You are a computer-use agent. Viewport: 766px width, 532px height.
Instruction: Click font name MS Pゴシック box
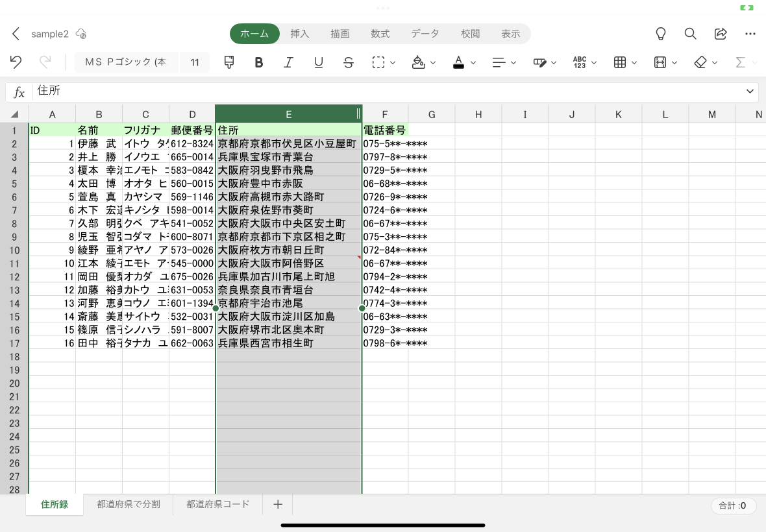(126, 62)
